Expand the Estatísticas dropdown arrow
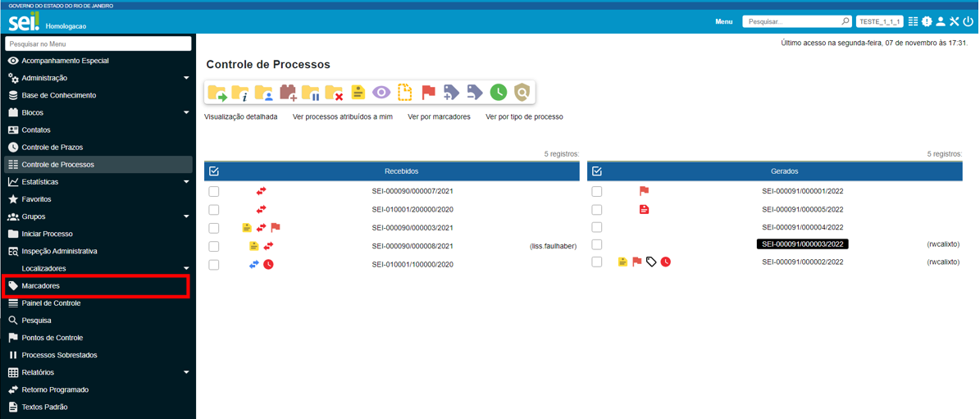 click(186, 182)
